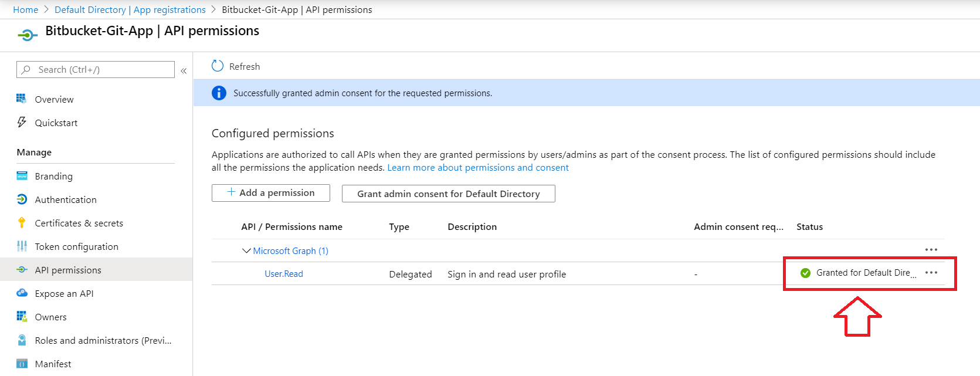The height and width of the screenshot is (376, 980).
Task: Focus the Search (Ctrl+/) field
Action: click(96, 69)
